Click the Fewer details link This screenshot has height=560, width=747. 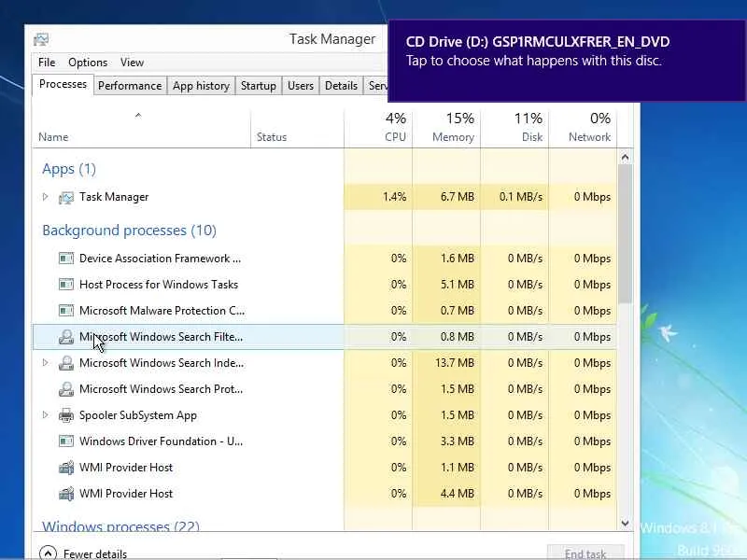click(x=95, y=554)
